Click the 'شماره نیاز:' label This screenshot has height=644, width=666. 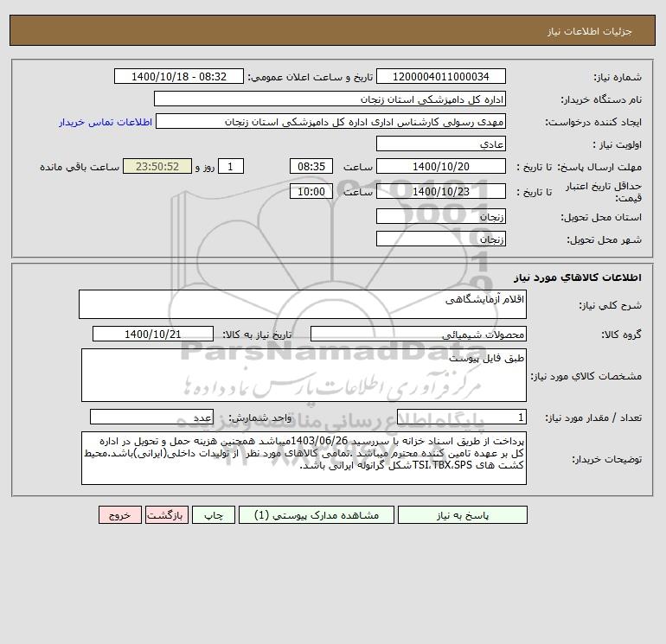618,77
